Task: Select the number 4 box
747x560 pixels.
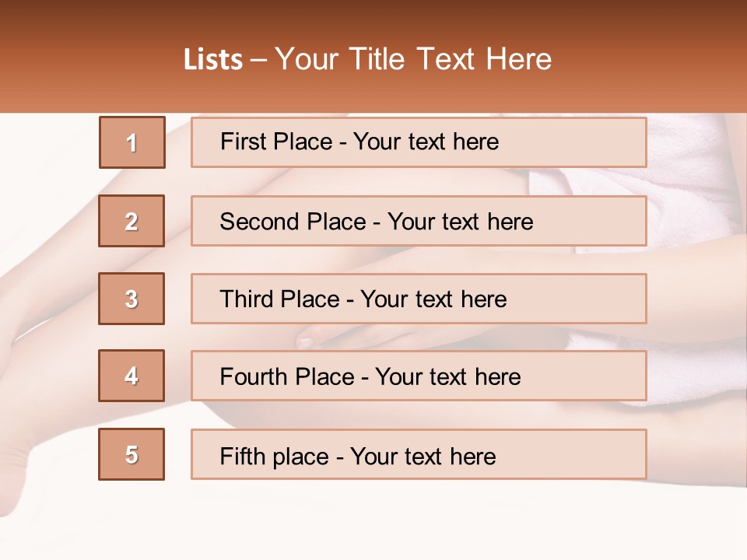Action: tap(132, 376)
